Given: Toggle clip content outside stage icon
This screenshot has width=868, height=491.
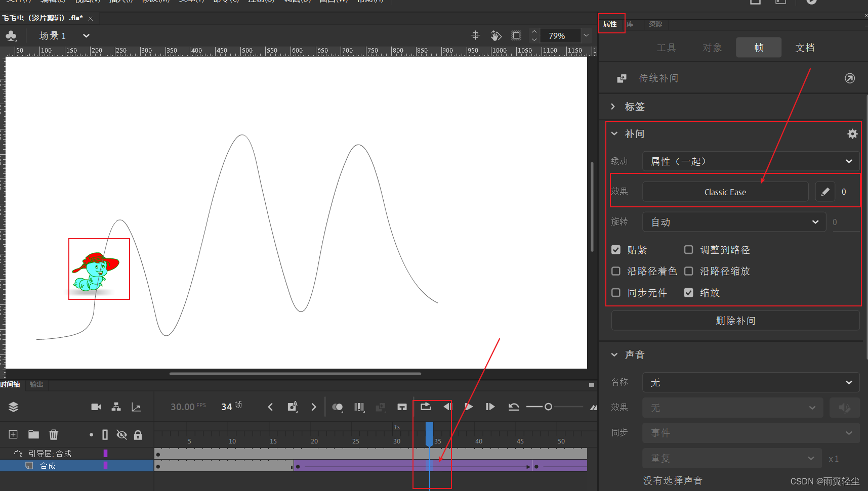Looking at the screenshot, I should click(516, 35).
